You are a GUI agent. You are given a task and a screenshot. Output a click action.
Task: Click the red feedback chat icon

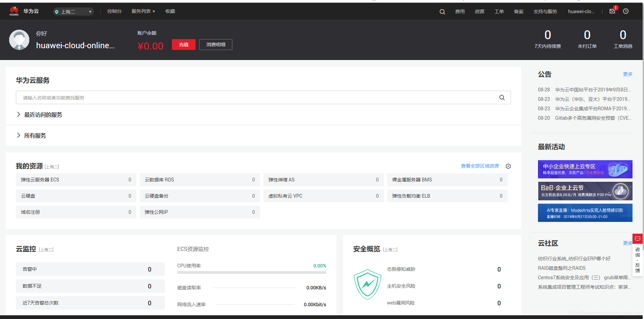point(638,239)
